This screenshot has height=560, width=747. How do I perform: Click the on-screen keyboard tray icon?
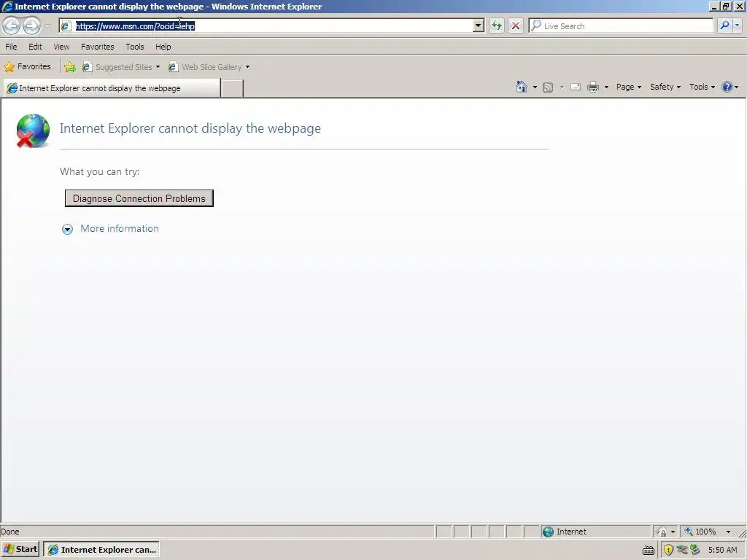coord(649,550)
